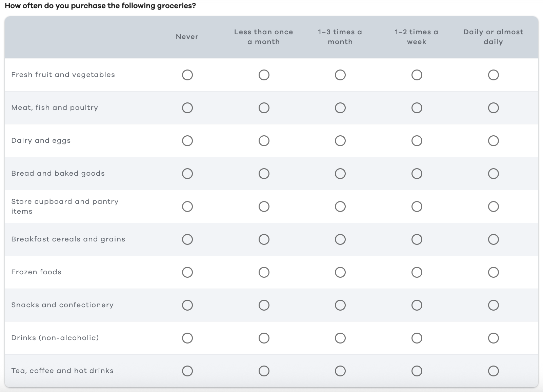This screenshot has height=392, width=543.
Task: Select 'Daily or almost daily' for Fresh fruit and vegetables
Action: pos(494,75)
